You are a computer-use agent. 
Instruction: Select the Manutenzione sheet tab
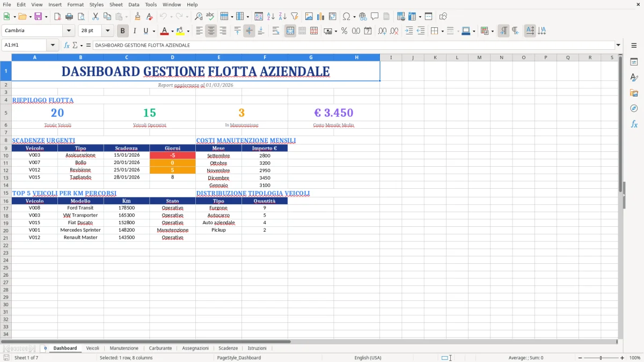point(124,348)
